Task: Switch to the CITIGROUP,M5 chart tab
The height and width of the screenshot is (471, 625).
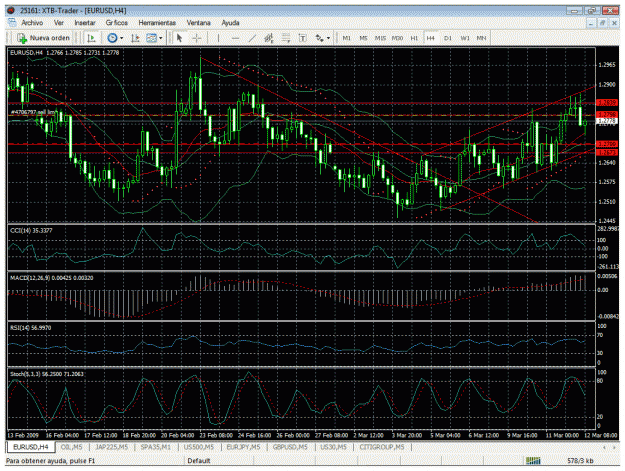Action: (382, 447)
